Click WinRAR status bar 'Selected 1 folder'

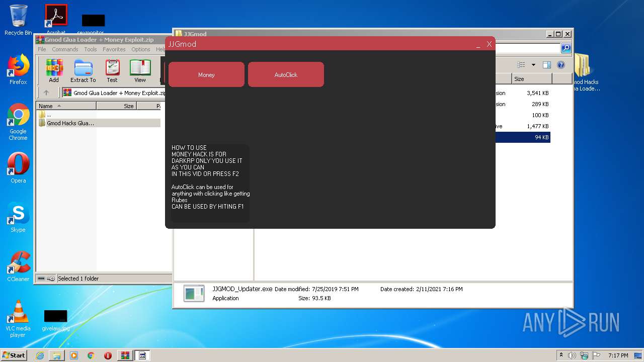[78, 279]
